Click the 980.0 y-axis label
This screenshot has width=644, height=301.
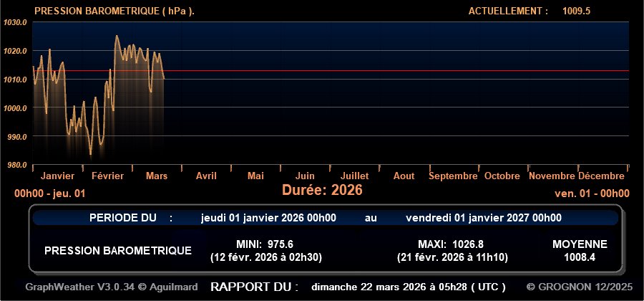[x=16, y=165]
